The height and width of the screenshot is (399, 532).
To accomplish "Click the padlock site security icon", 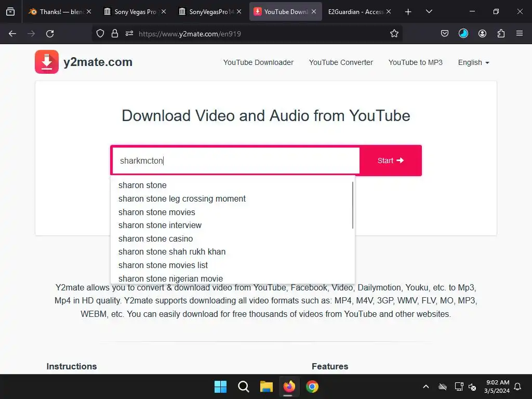I will (115, 34).
